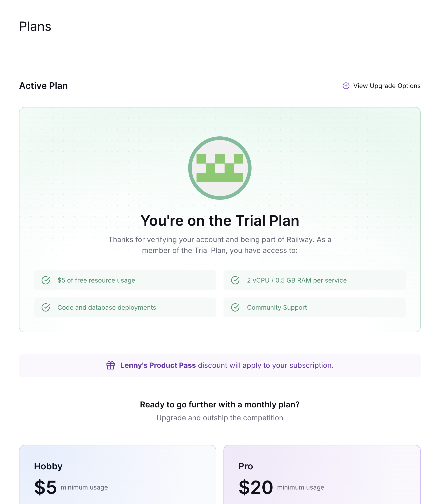Screen dimensions: 437x504
Task: Click the checkmark beside $5 free resource usage
Action: pyautogui.click(x=46, y=280)
